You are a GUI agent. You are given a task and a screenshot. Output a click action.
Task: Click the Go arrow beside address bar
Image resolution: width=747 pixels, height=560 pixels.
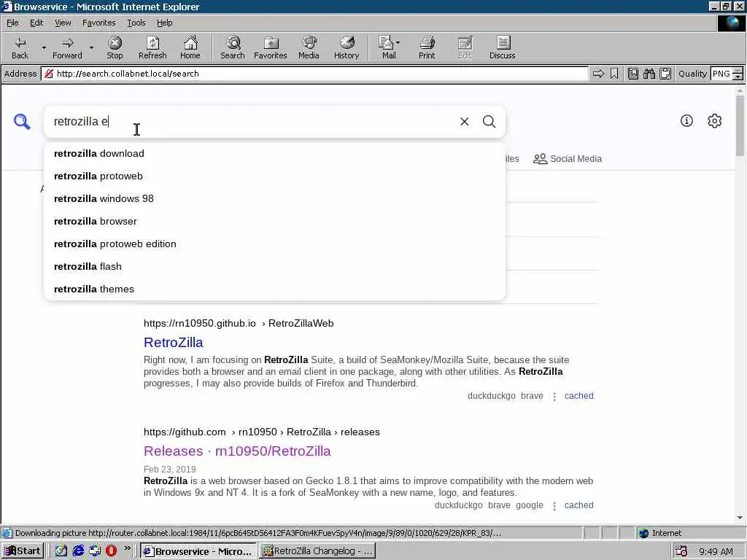(598, 74)
